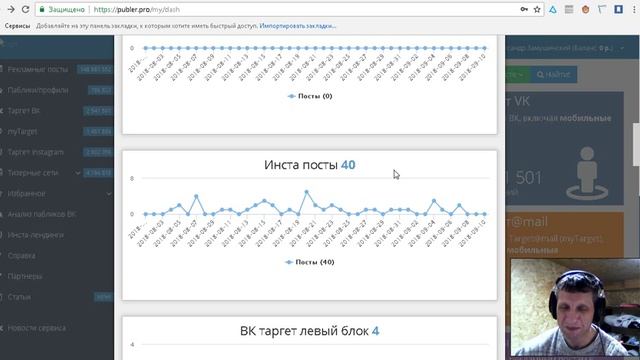Click the 2018-09-10 label under Инста посты chart
Viewport: 640px width, 360px height.
(472, 233)
